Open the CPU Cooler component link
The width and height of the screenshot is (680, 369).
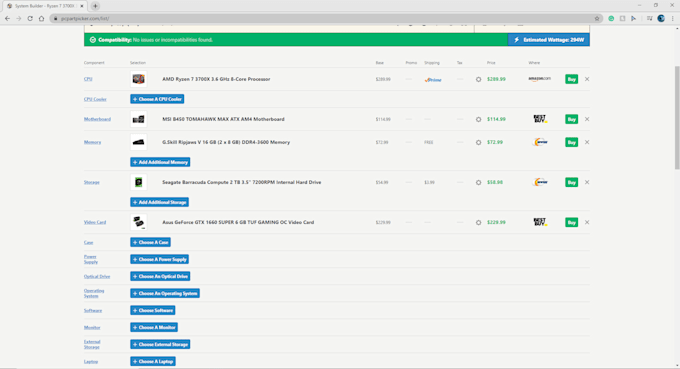pos(95,99)
